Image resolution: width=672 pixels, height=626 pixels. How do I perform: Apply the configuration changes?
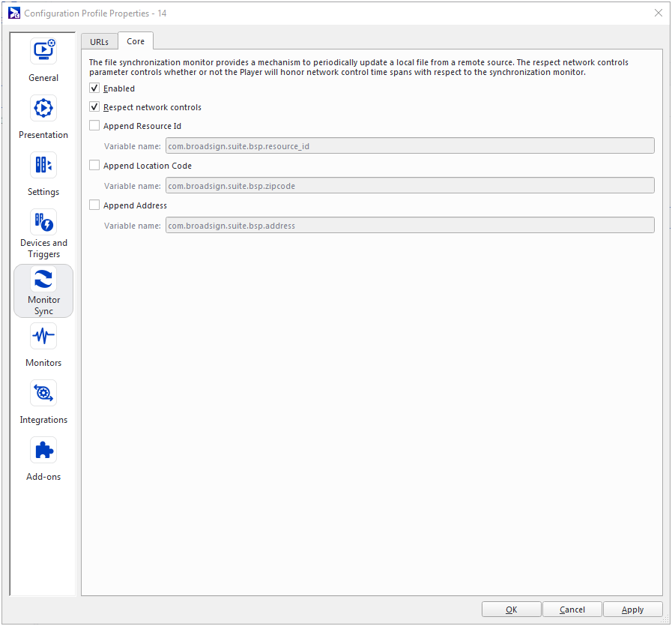[x=633, y=610]
